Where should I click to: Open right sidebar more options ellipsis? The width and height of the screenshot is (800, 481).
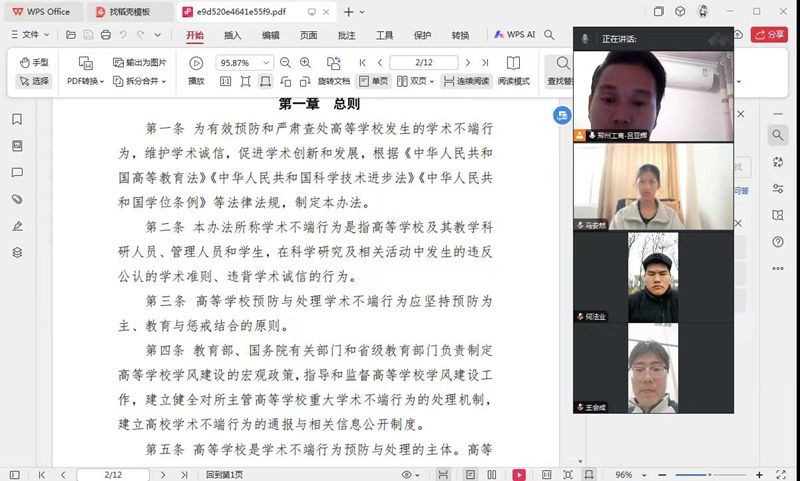(778, 268)
